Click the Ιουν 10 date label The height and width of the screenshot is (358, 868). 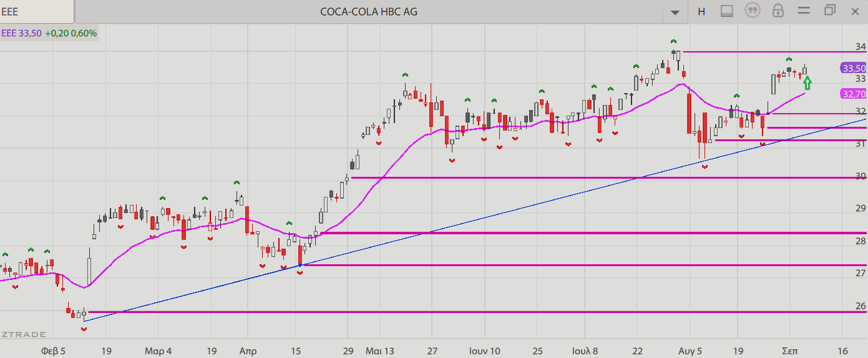click(x=485, y=351)
